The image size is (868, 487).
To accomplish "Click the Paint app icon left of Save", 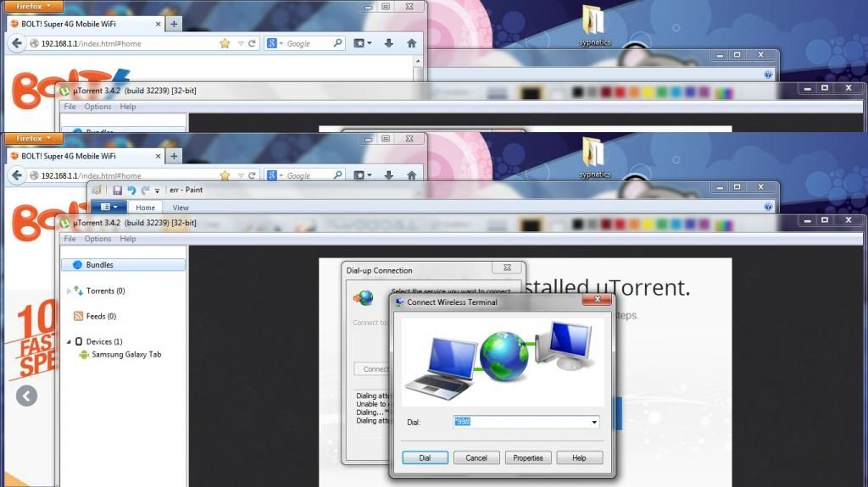I will tap(97, 190).
